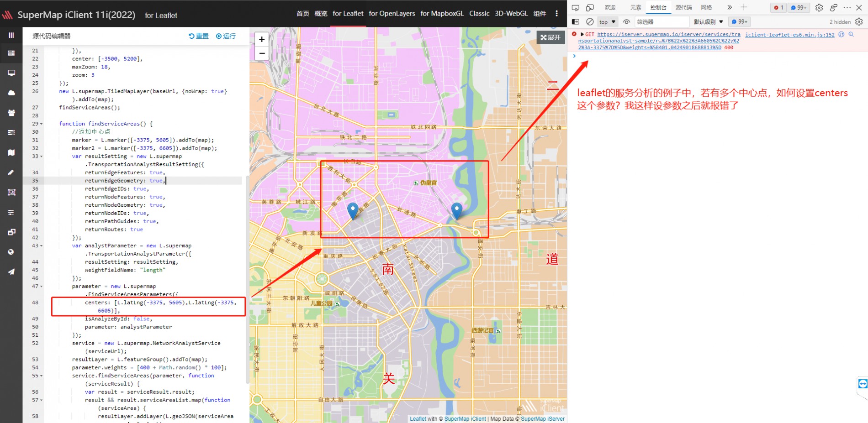This screenshot has width=868, height=423.
Task: Collapse code fold at line 33
Action: pyautogui.click(x=42, y=157)
